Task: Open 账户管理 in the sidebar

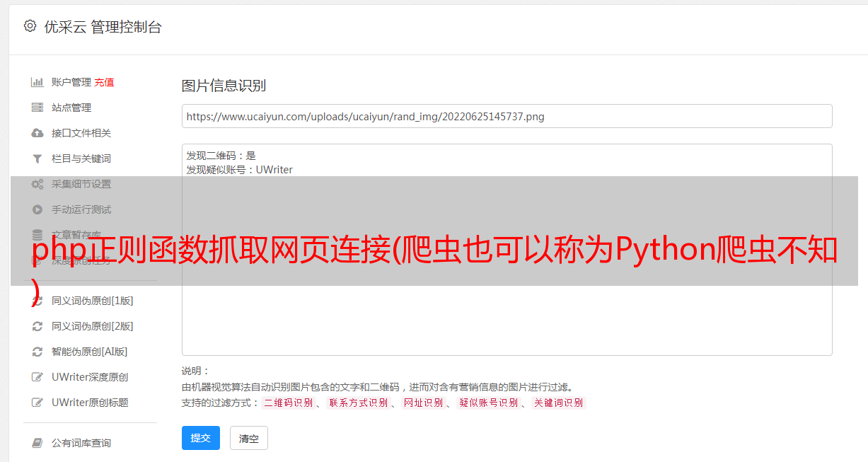Action: [71, 82]
